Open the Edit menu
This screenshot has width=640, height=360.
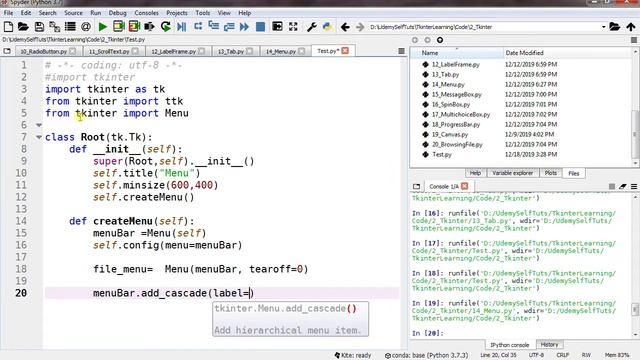coord(26,13)
